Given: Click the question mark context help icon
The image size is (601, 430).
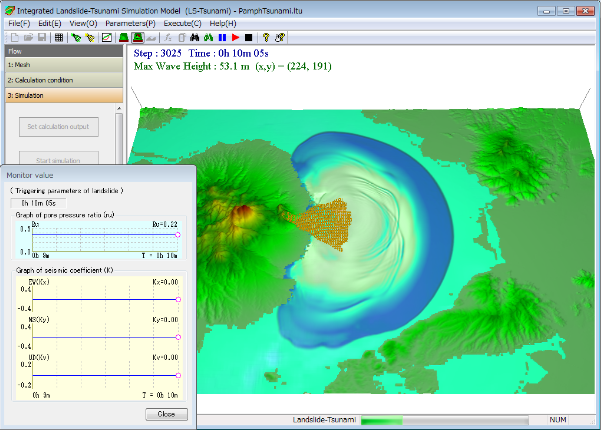Looking at the screenshot, I should tap(281, 37).
